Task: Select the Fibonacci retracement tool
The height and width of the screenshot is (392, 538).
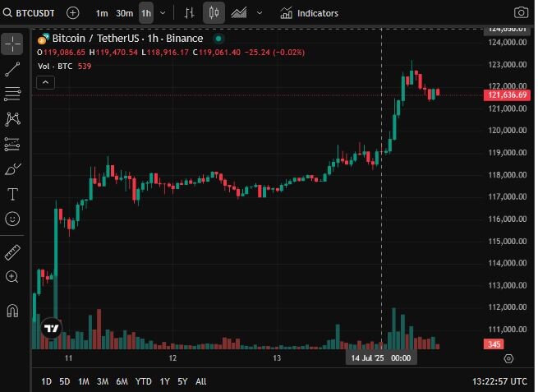Action: (12, 94)
